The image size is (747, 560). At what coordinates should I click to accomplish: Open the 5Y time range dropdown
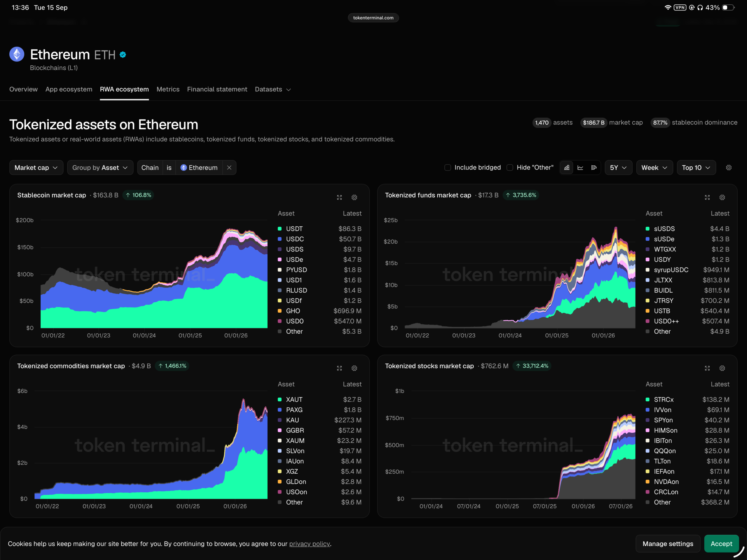(618, 168)
